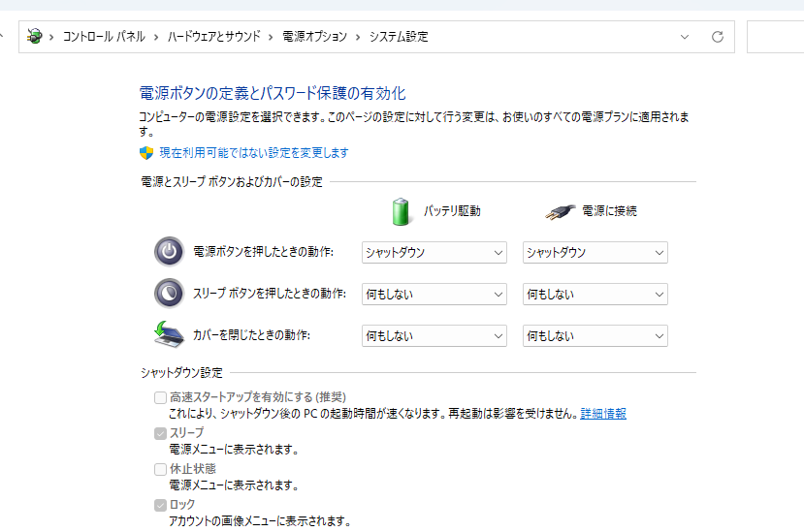
Task: Click the バッテリ駆動 column label
Action: (452, 211)
